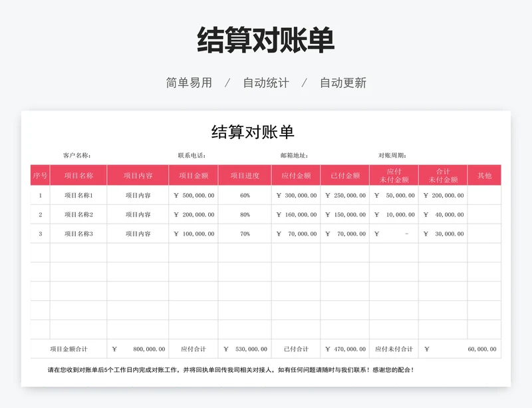Select the serial number 3 cell
This screenshot has height=408, width=532.
(x=40, y=234)
